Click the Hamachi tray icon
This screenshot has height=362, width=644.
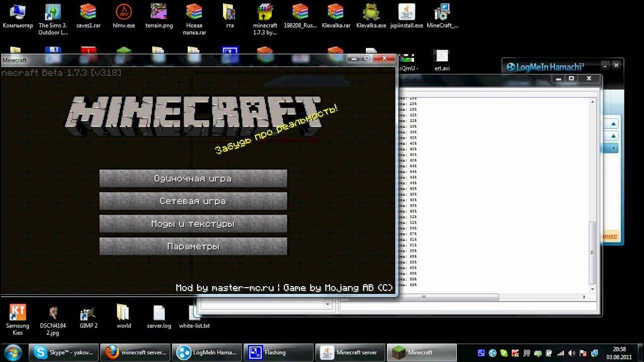click(x=493, y=353)
